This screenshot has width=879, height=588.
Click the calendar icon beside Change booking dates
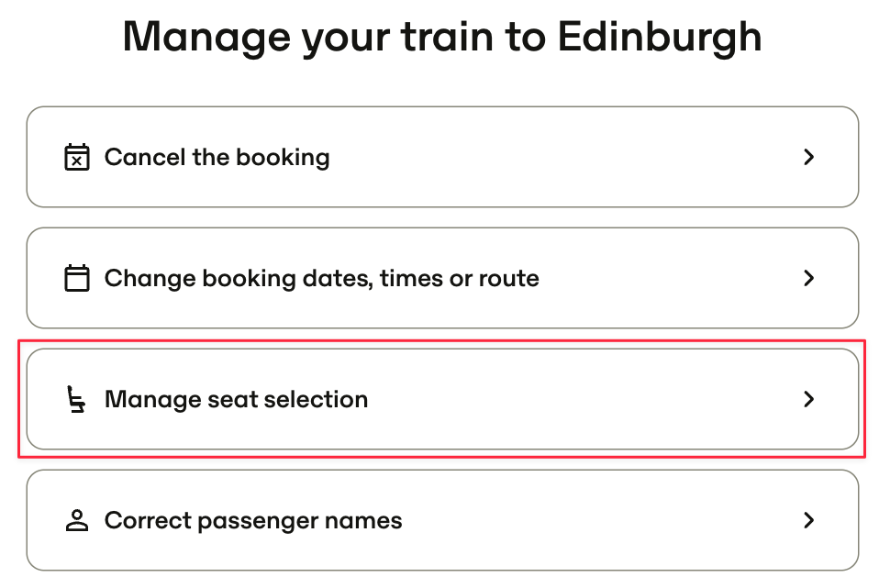tap(77, 278)
